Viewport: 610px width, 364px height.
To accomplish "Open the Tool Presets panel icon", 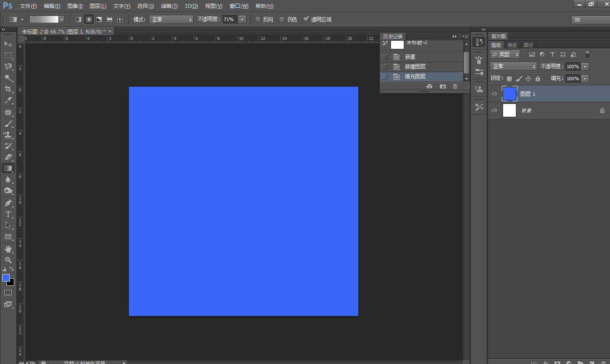I will [479, 107].
